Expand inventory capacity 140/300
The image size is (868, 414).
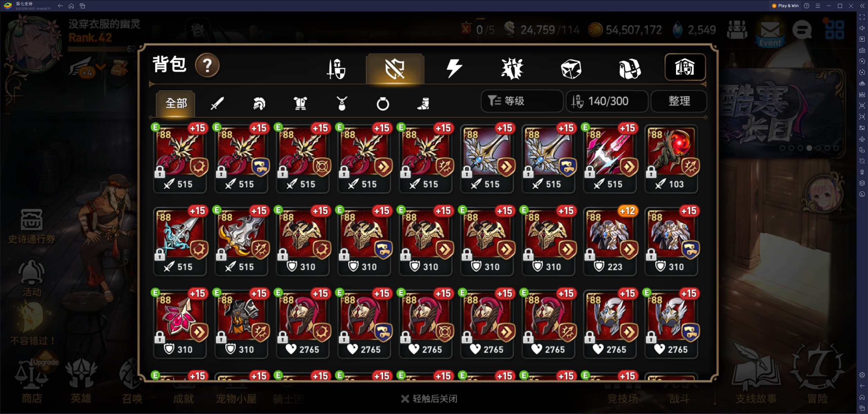607,101
